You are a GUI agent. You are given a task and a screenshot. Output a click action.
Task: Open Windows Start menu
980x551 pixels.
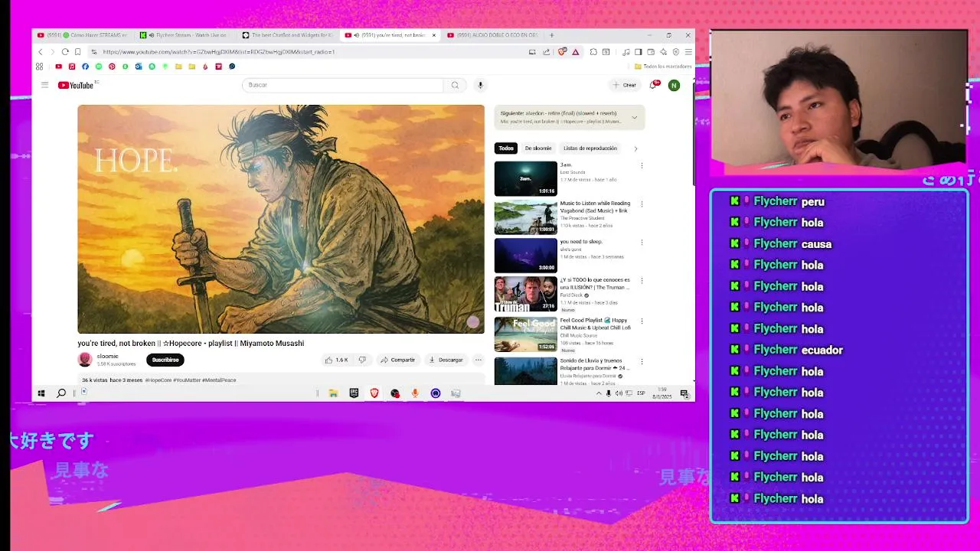point(41,393)
